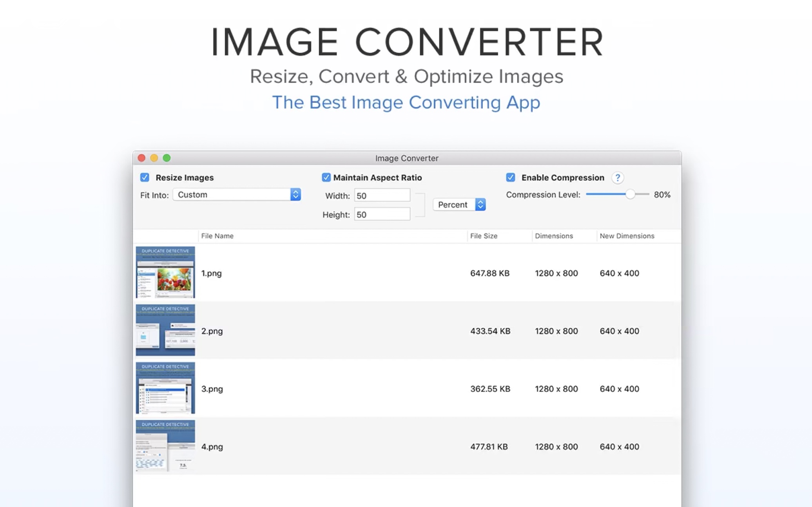Image resolution: width=812 pixels, height=507 pixels.
Task: Toggle Maintain Aspect Ratio checkbox
Action: tap(326, 177)
